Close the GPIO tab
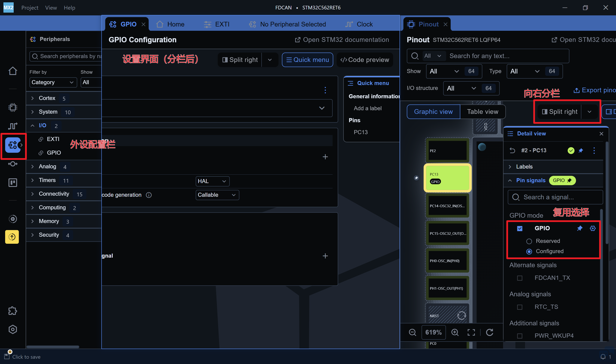616x364 pixels. click(x=144, y=24)
